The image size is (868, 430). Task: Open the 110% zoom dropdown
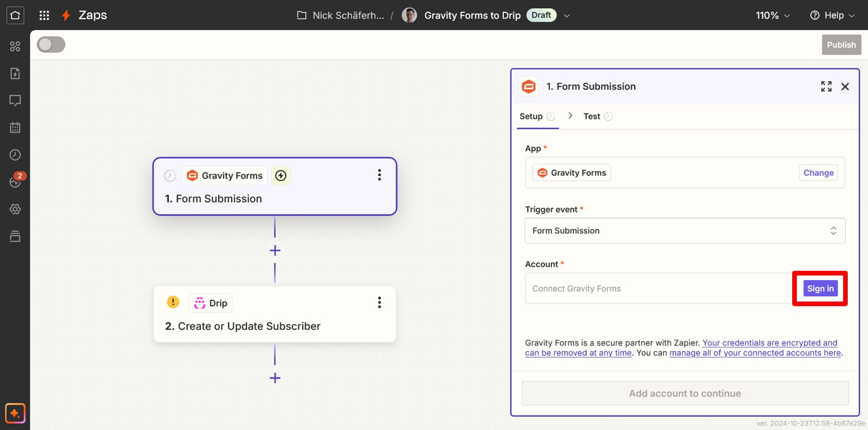pyautogui.click(x=773, y=16)
